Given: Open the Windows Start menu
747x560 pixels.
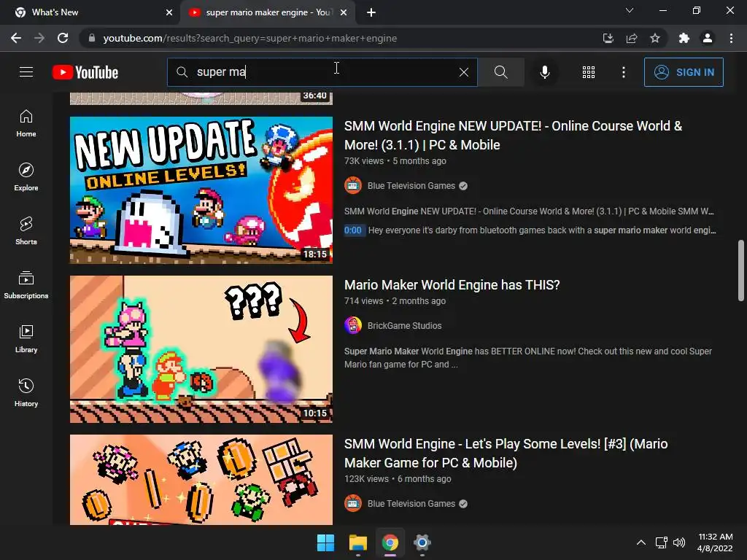Looking at the screenshot, I should point(326,542).
